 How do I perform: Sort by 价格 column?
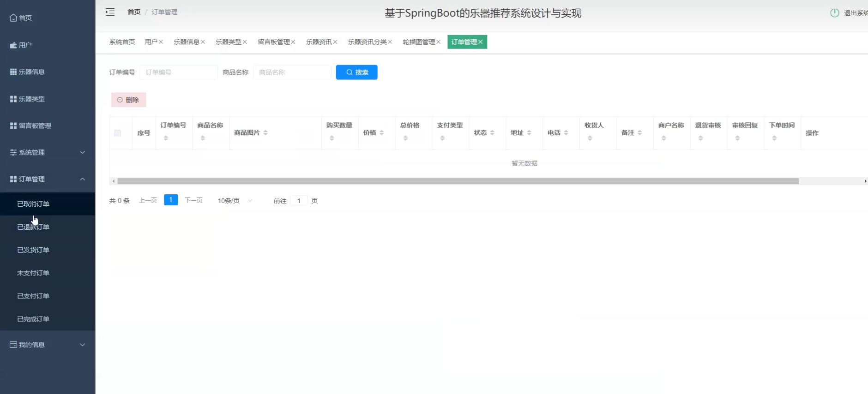pyautogui.click(x=382, y=133)
